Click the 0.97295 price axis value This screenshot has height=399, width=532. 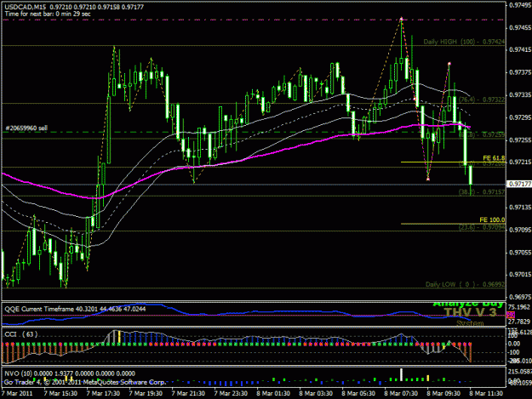tap(520, 117)
